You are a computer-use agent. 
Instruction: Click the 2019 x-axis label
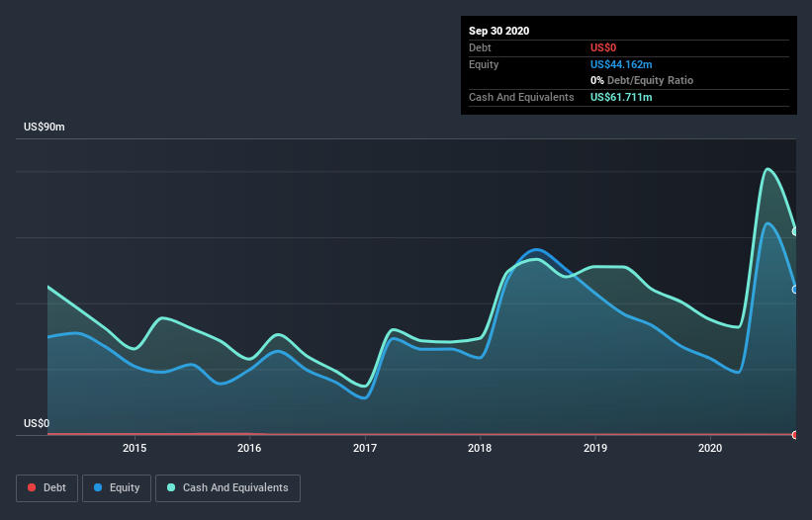click(x=595, y=448)
